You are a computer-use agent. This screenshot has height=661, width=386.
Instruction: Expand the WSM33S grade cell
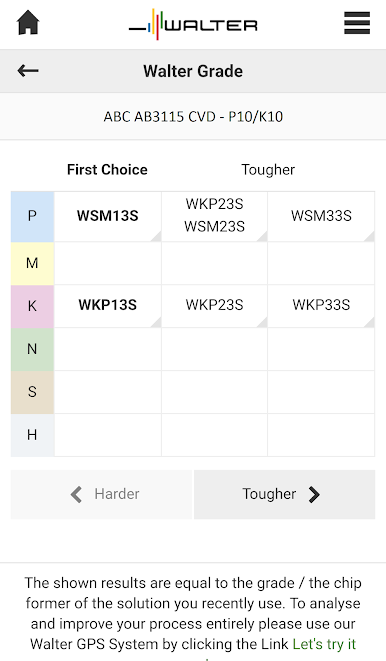(321, 216)
